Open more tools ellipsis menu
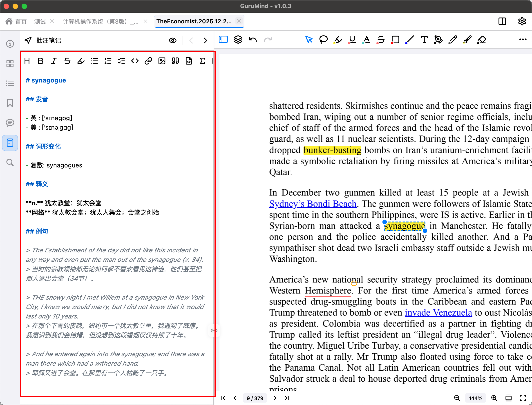532x405 pixels. coord(523,39)
